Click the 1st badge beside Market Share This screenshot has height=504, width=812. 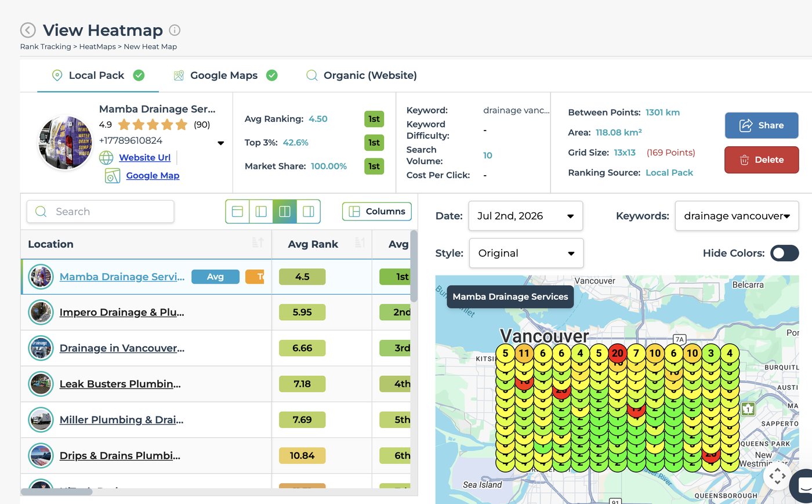pyautogui.click(x=374, y=166)
